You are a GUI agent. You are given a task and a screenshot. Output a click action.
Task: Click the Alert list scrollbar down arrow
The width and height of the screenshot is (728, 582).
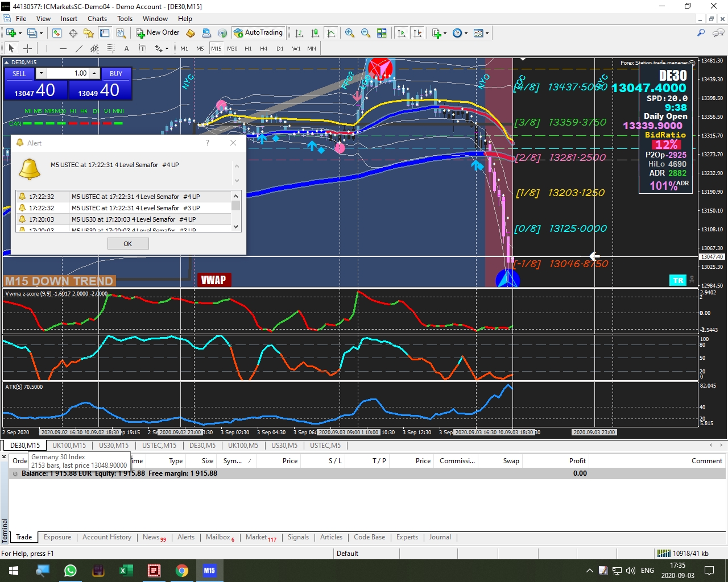pos(236,226)
